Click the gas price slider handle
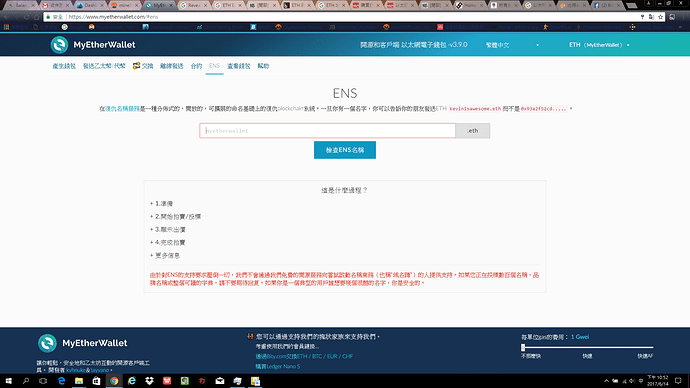 (523, 348)
